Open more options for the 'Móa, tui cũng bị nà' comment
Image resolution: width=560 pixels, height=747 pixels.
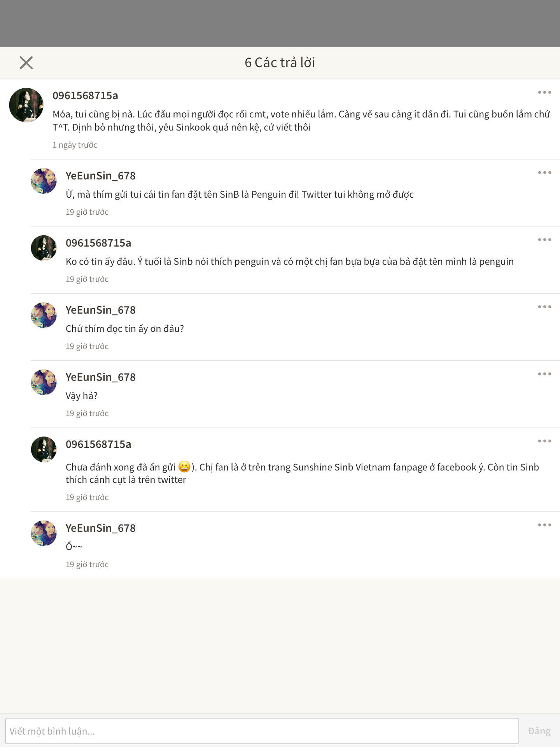tap(544, 93)
